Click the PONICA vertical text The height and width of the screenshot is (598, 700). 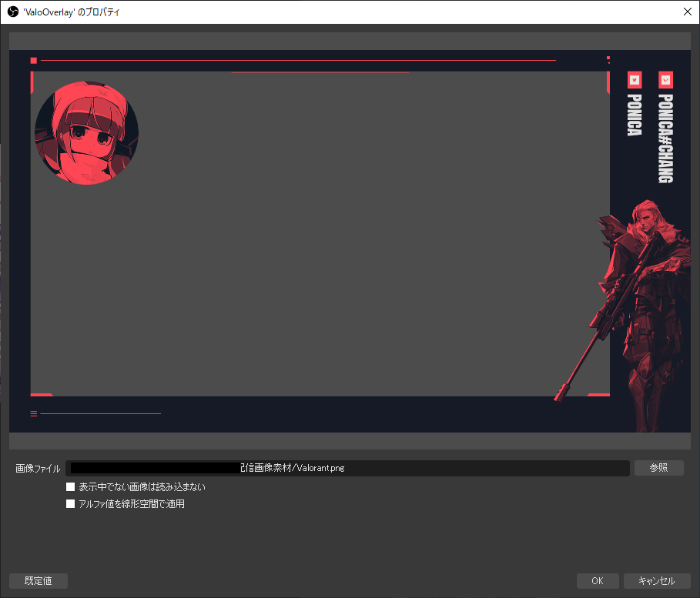click(635, 115)
